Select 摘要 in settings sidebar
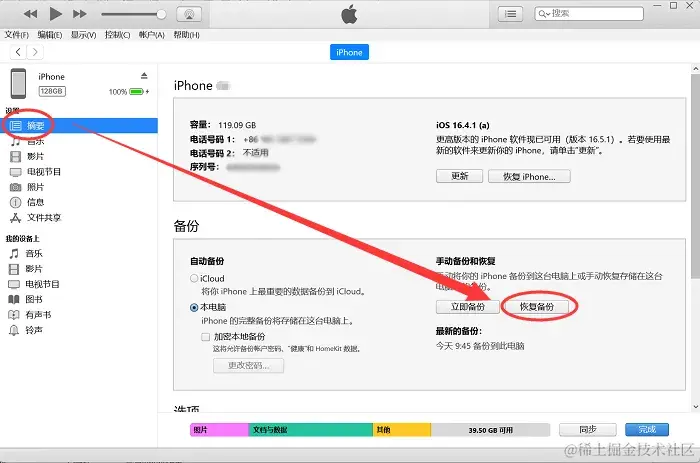700x463 pixels. [x=79, y=125]
